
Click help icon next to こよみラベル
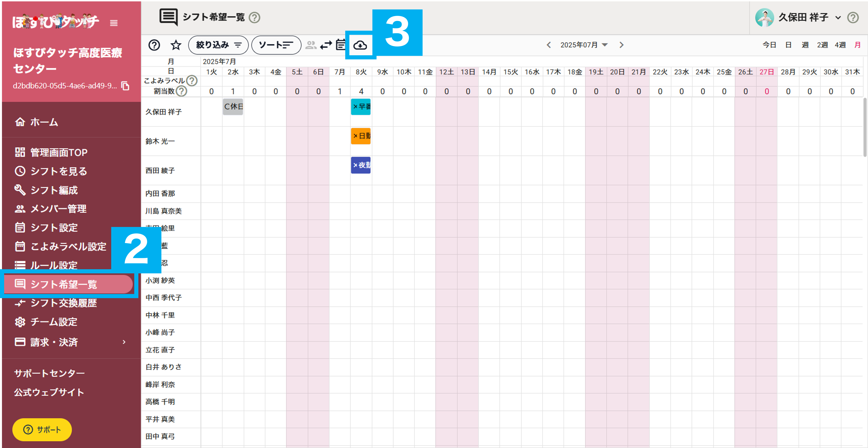click(192, 81)
